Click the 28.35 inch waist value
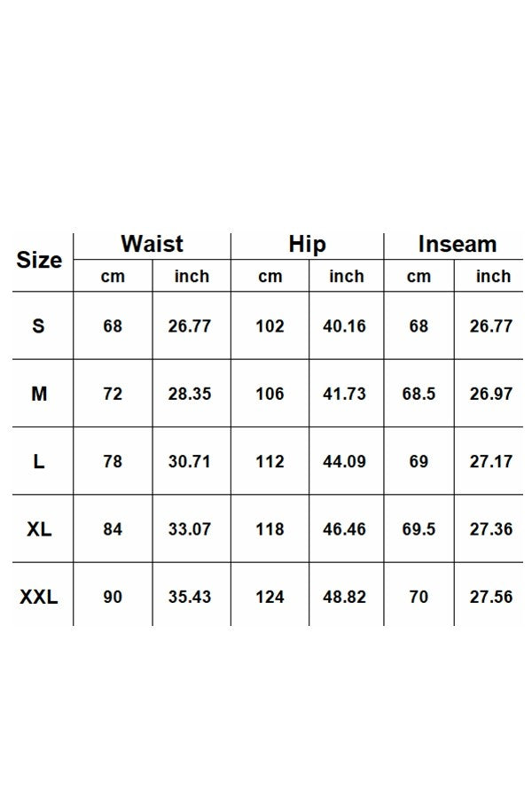The image size is (532, 798). (190, 394)
